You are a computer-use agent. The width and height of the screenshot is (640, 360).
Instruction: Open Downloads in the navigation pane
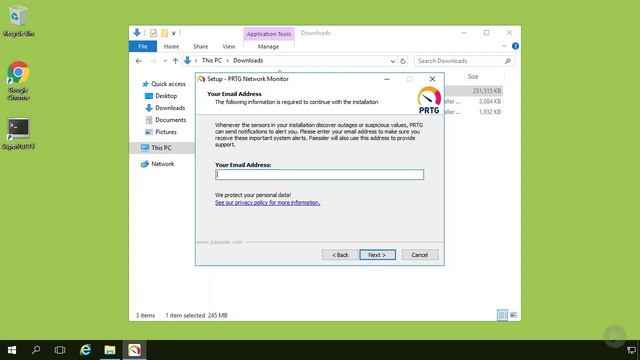pyautogui.click(x=165, y=108)
